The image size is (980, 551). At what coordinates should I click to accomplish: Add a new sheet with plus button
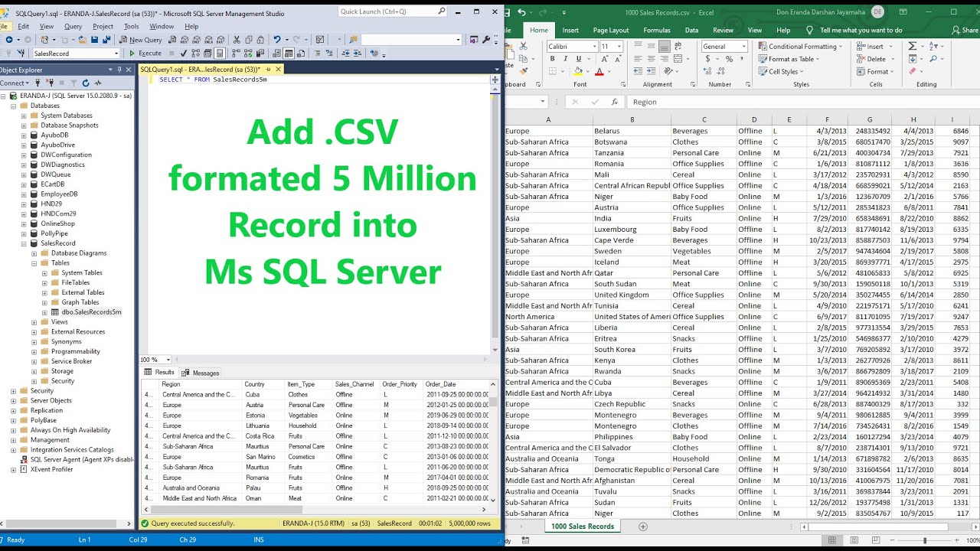coord(642,527)
